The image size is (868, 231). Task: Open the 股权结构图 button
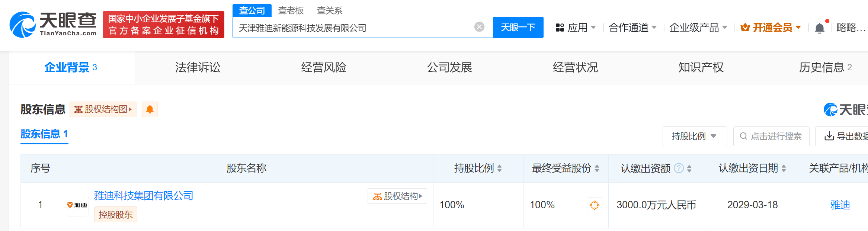(103, 109)
